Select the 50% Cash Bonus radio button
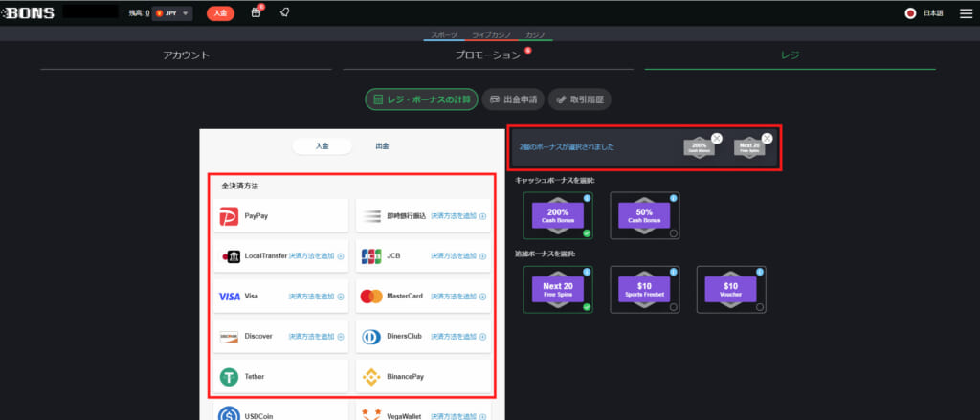980x420 pixels. [x=674, y=233]
